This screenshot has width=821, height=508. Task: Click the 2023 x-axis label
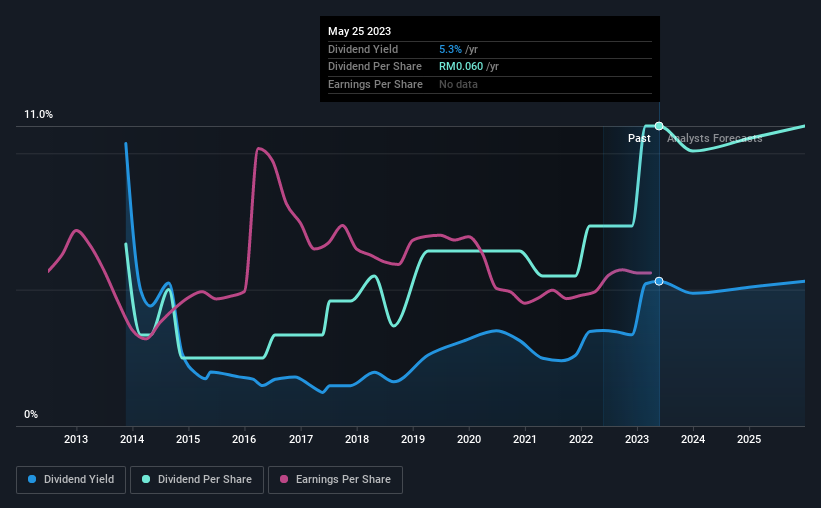coord(637,439)
